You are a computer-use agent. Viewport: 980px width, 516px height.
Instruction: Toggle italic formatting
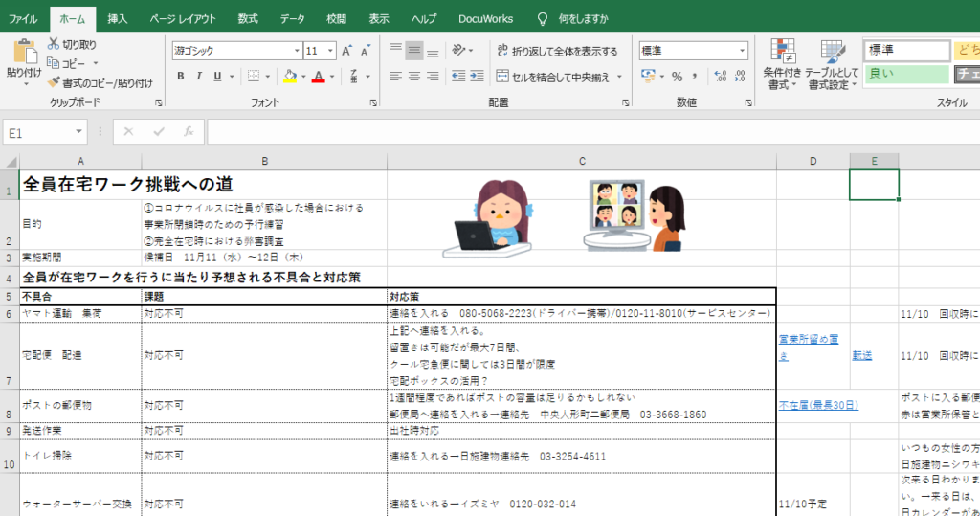click(198, 77)
